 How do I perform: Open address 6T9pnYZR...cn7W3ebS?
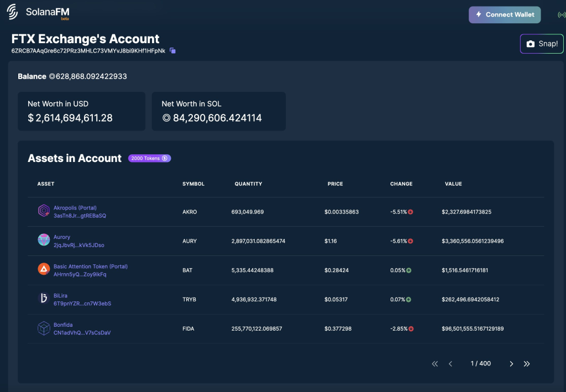point(82,304)
